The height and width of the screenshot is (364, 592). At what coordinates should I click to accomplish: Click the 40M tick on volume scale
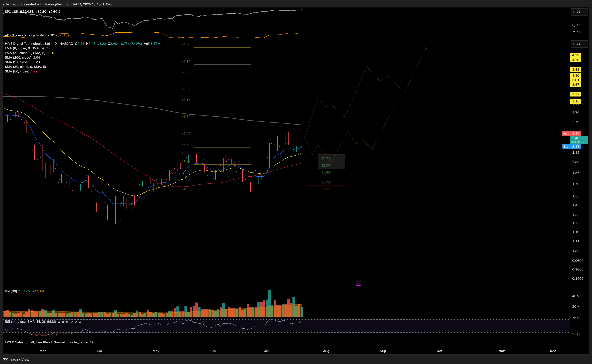click(576, 296)
